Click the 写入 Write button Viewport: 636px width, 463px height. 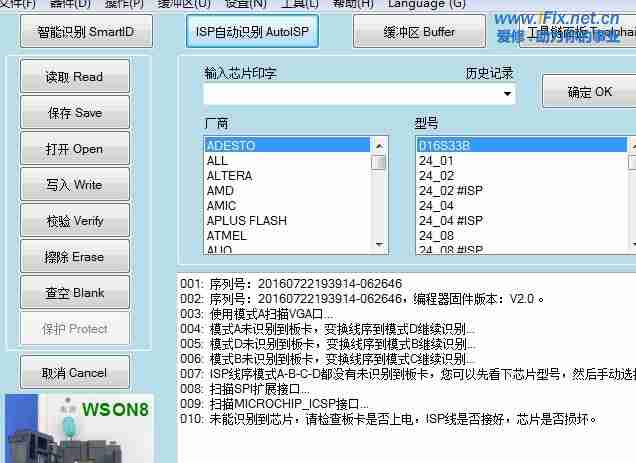75,185
